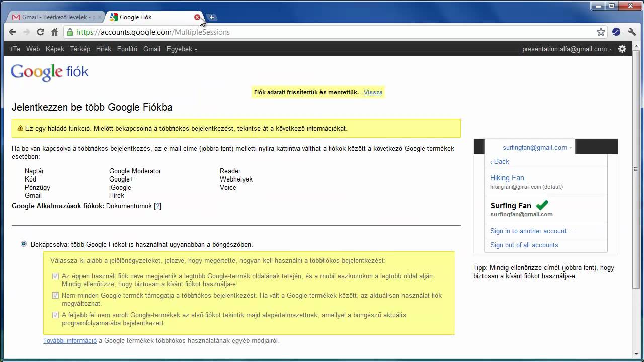The image size is (644, 362).
Task: Open Hírek in the Google bar
Action: click(104, 49)
